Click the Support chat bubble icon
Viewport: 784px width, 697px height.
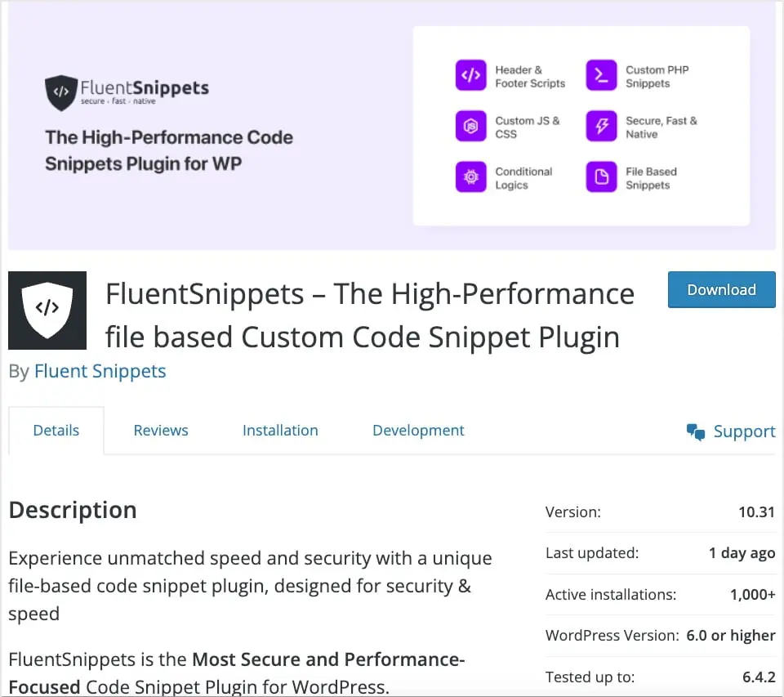(695, 431)
